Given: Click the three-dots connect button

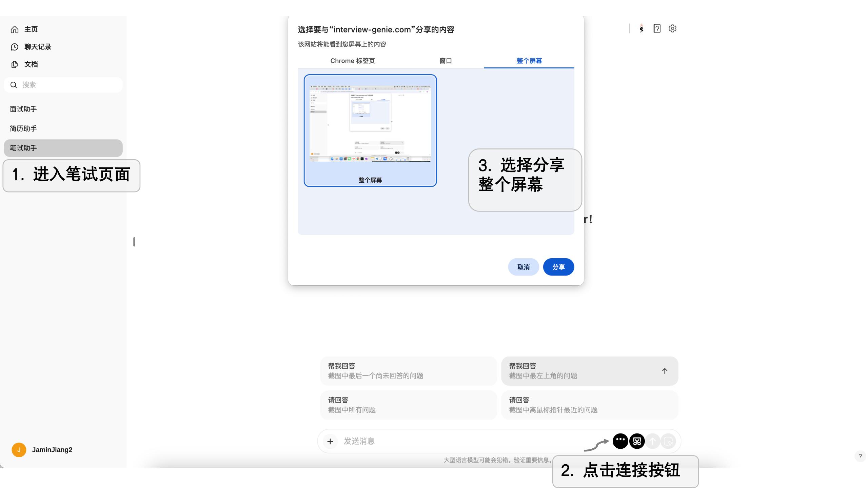Looking at the screenshot, I should (620, 441).
